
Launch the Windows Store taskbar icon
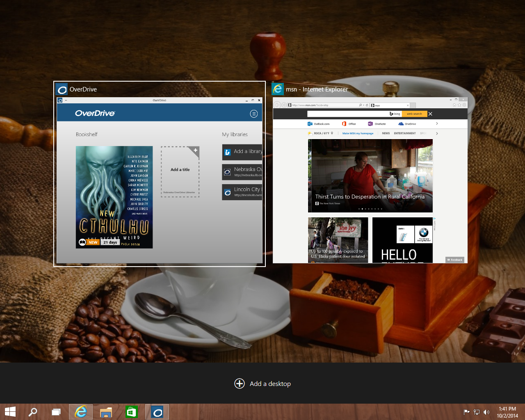point(131,412)
